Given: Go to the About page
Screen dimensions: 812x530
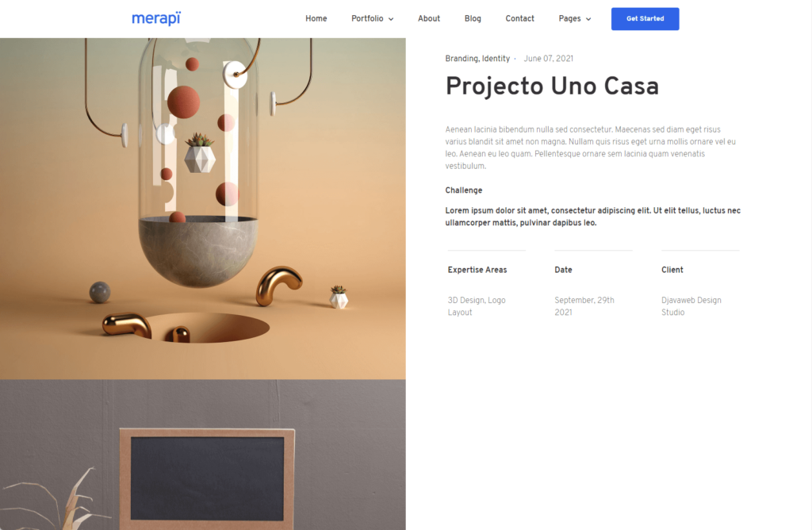Looking at the screenshot, I should (429, 19).
